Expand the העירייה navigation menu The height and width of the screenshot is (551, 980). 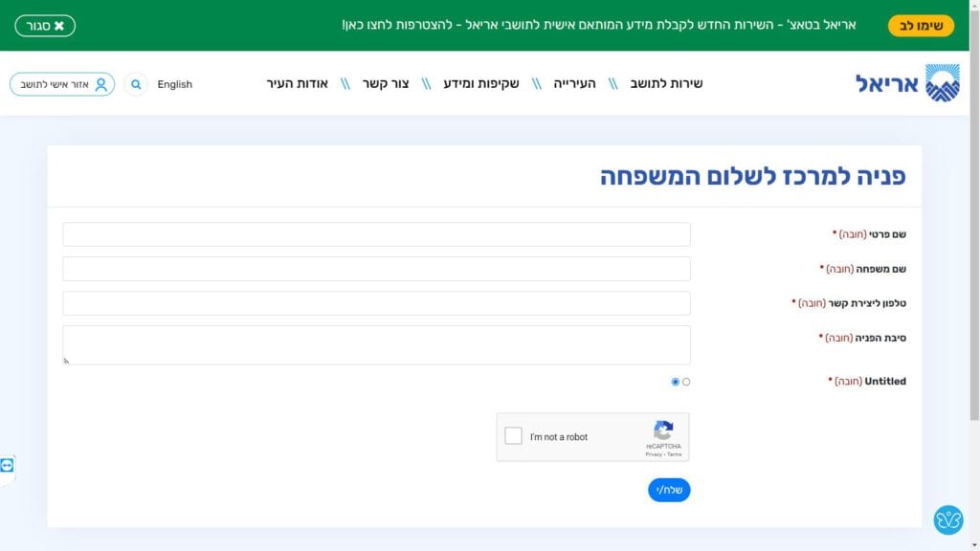point(574,84)
